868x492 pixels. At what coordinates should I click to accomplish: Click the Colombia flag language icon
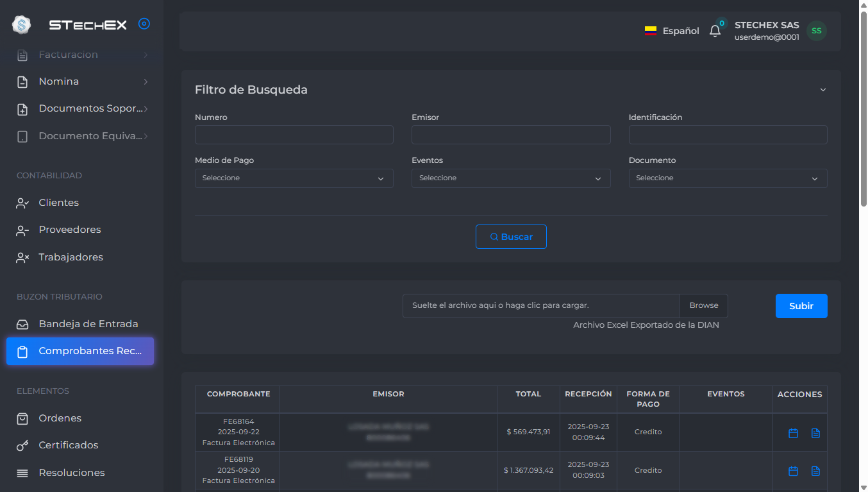651,31
